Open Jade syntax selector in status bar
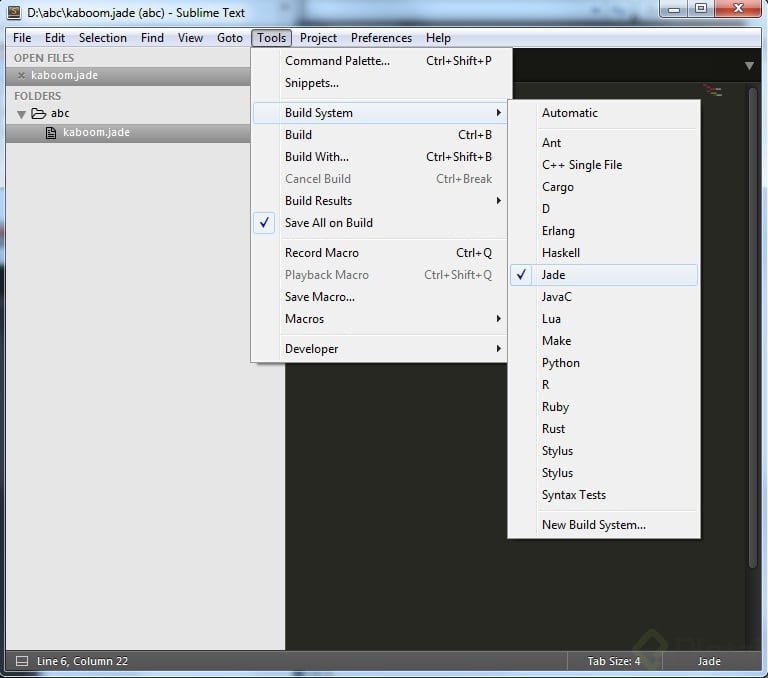The image size is (768, 678). pos(709,661)
